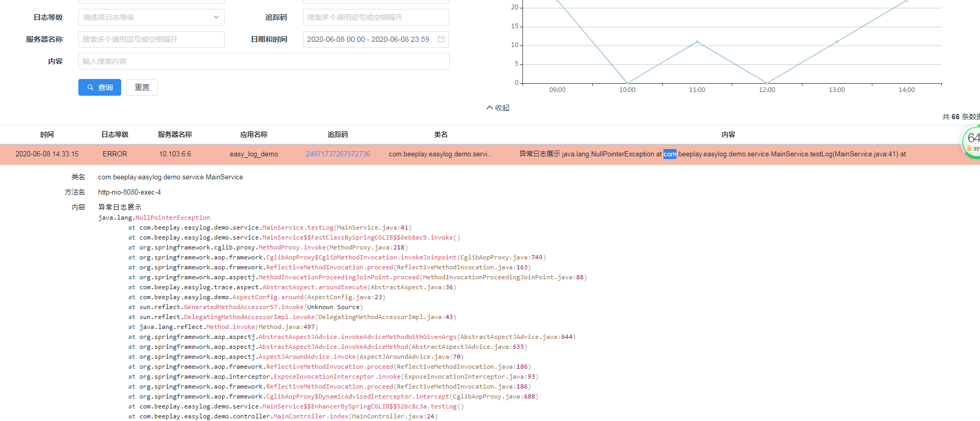The width and height of the screenshot is (980, 421).
Task: Click the 内容 column header in table
Action: coord(729,134)
